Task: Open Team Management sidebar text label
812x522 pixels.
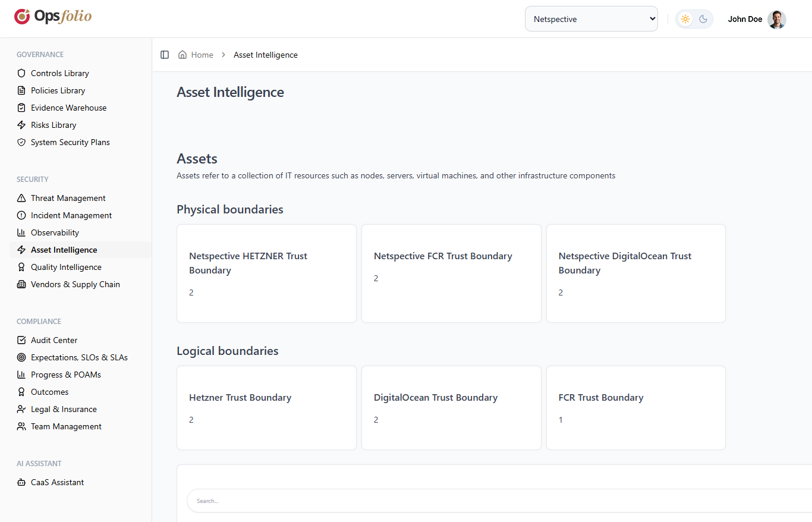Action: pos(66,426)
